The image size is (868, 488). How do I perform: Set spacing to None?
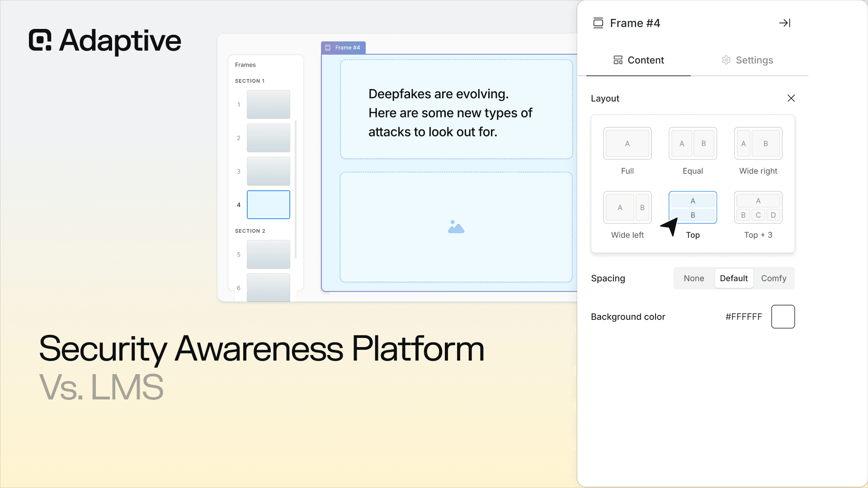[x=694, y=278]
